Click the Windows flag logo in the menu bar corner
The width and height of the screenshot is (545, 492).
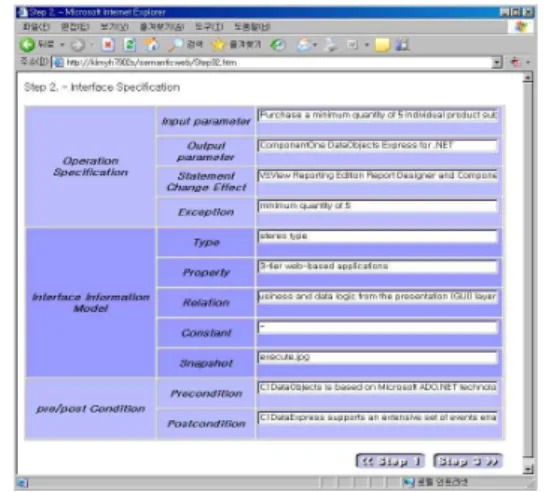(521, 27)
